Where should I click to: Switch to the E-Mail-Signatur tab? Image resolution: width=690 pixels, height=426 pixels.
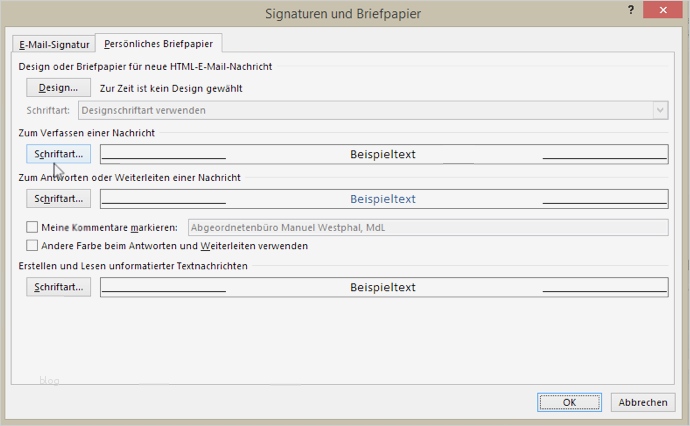point(54,44)
